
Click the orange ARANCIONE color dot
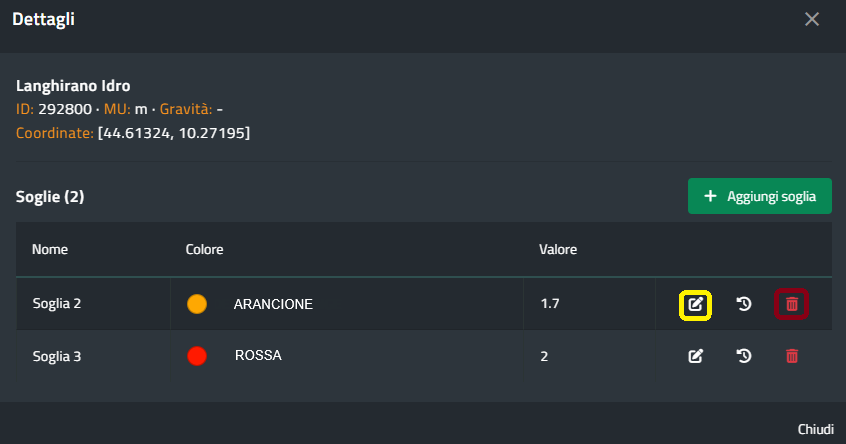click(x=197, y=304)
